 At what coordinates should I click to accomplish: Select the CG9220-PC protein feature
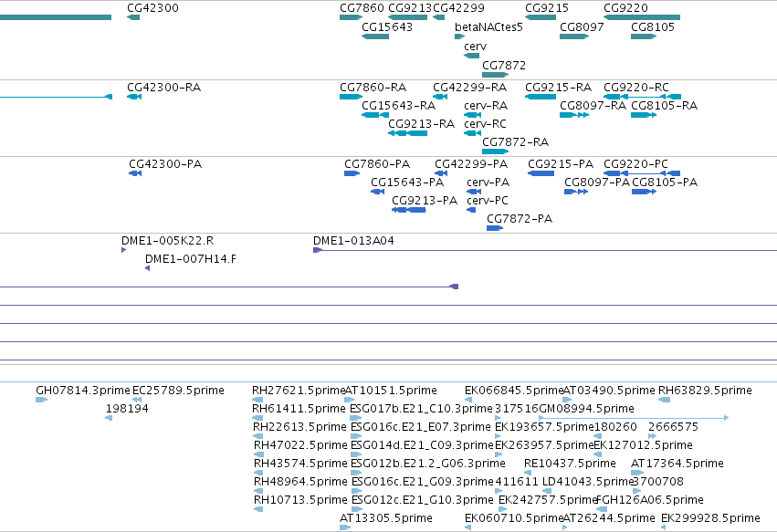tap(642, 173)
